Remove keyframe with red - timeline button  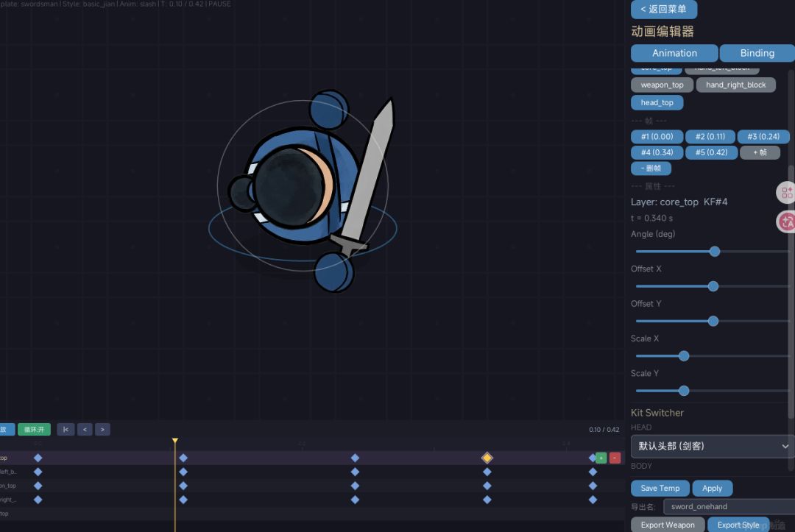pos(615,458)
